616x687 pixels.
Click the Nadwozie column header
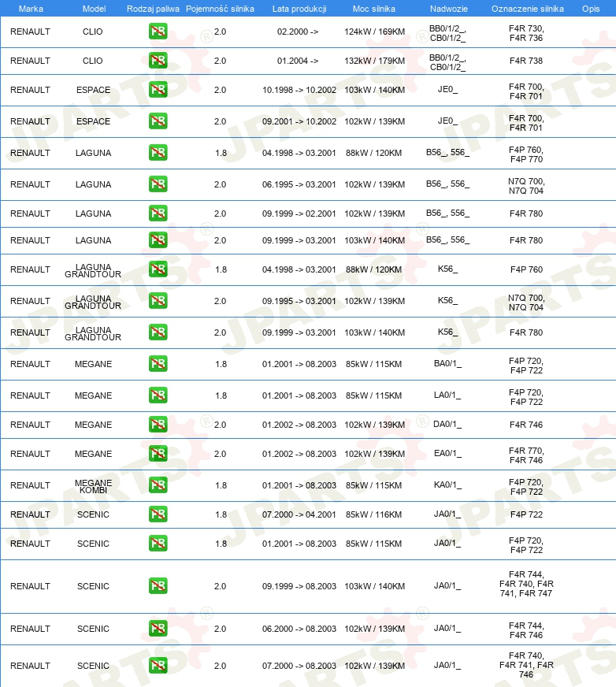[x=449, y=9]
